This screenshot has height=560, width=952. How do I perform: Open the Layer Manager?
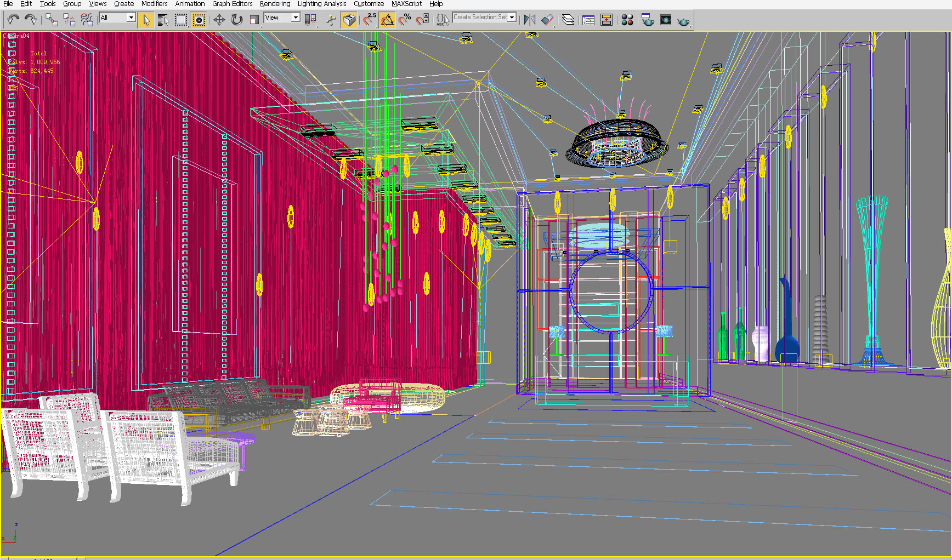point(568,20)
